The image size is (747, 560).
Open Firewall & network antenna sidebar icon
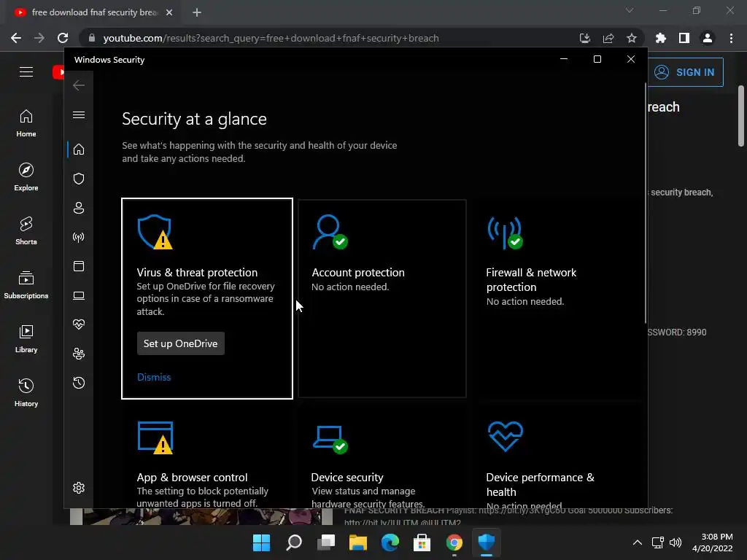[79, 237]
